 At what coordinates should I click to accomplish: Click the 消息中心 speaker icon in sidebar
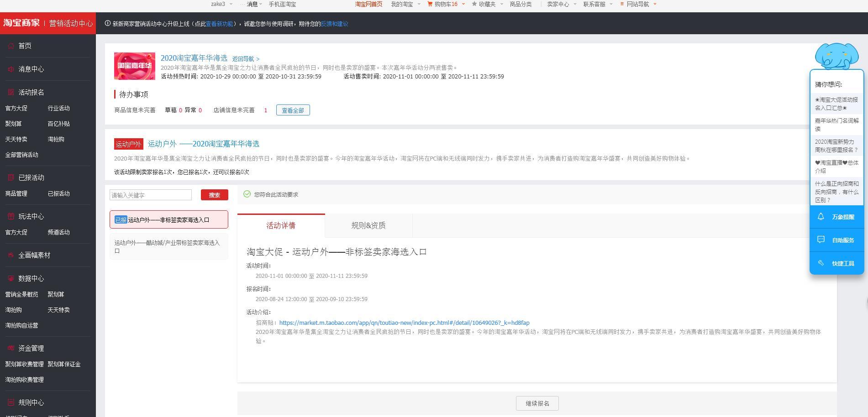tap(10, 69)
